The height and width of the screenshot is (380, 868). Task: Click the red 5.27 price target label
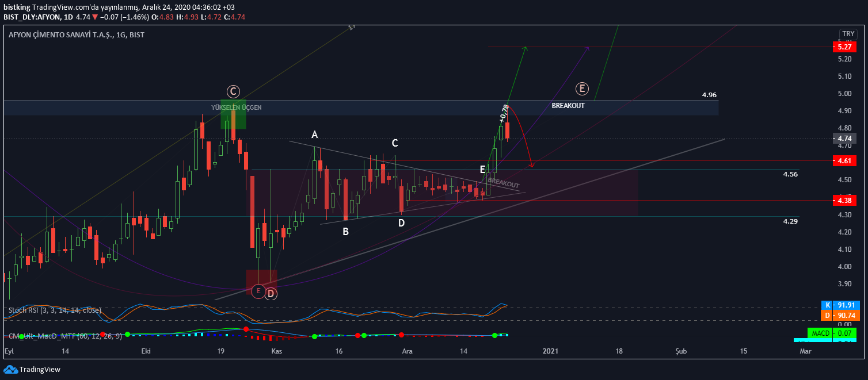click(844, 47)
